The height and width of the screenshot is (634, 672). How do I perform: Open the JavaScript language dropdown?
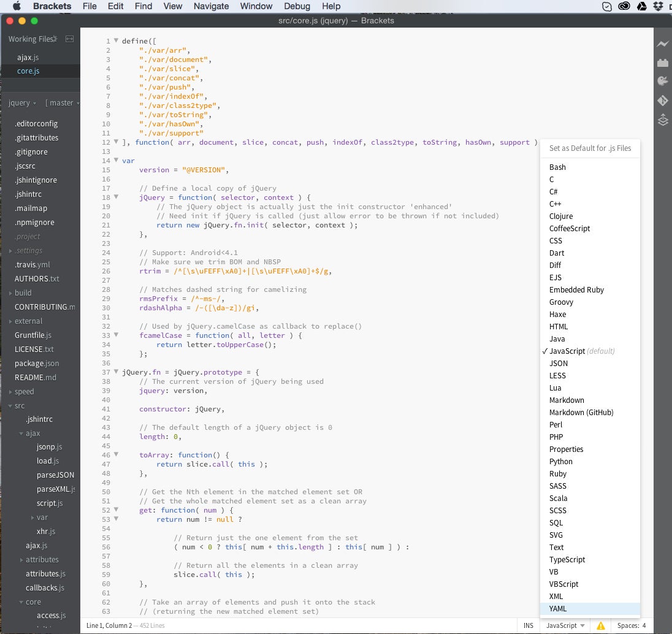565,625
